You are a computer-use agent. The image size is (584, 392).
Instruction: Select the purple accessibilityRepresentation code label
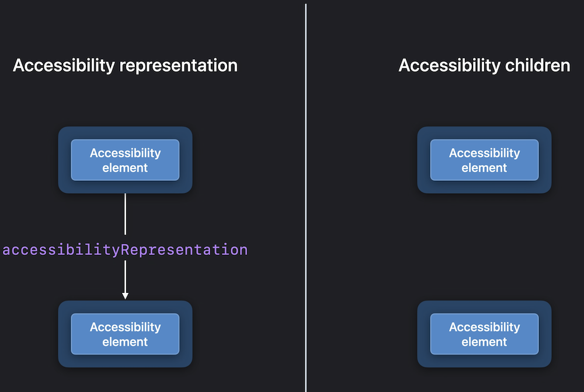(125, 250)
